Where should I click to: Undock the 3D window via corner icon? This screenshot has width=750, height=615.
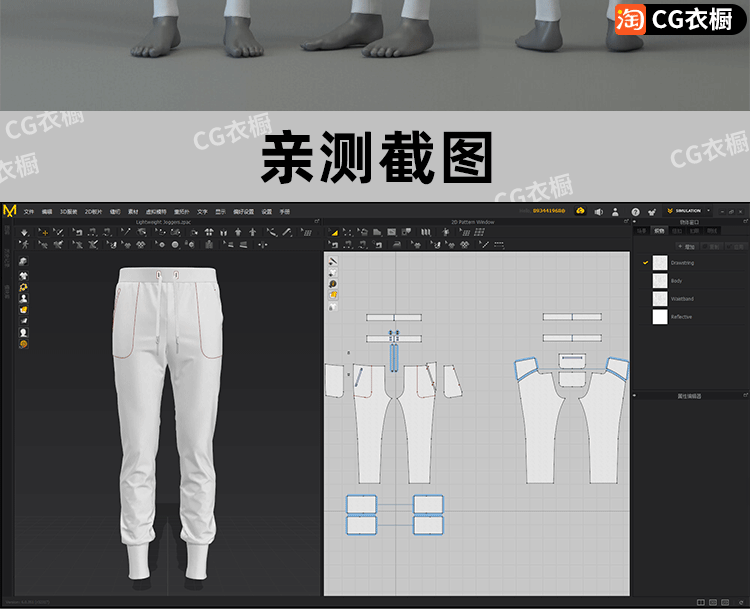pyautogui.click(x=317, y=221)
